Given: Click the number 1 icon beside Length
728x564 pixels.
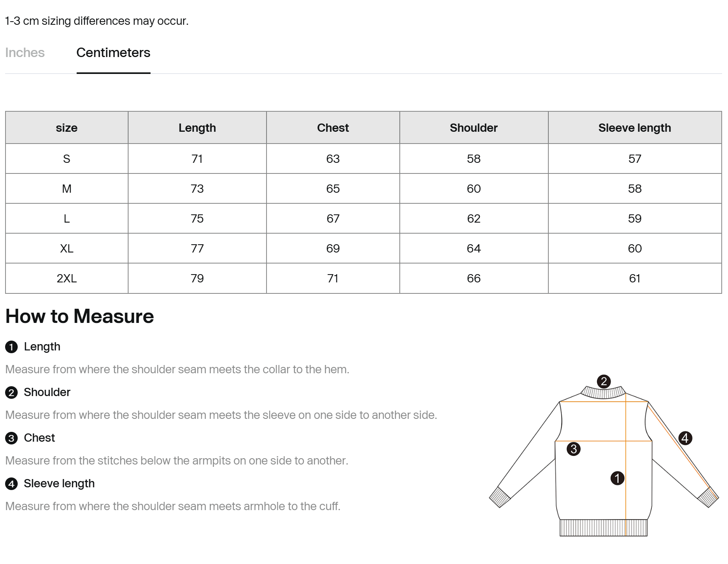Looking at the screenshot, I should pos(11,347).
